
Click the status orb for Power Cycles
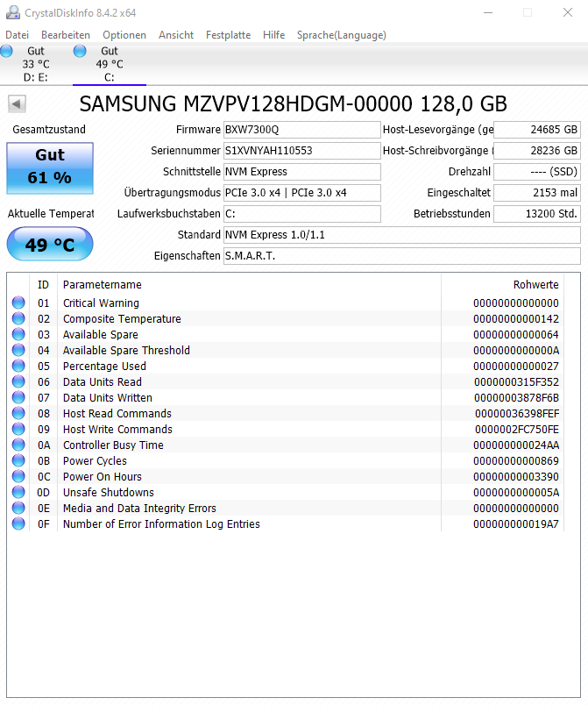(18, 460)
